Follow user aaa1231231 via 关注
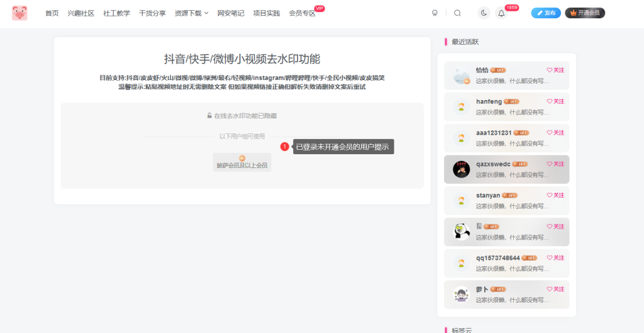 (x=555, y=133)
